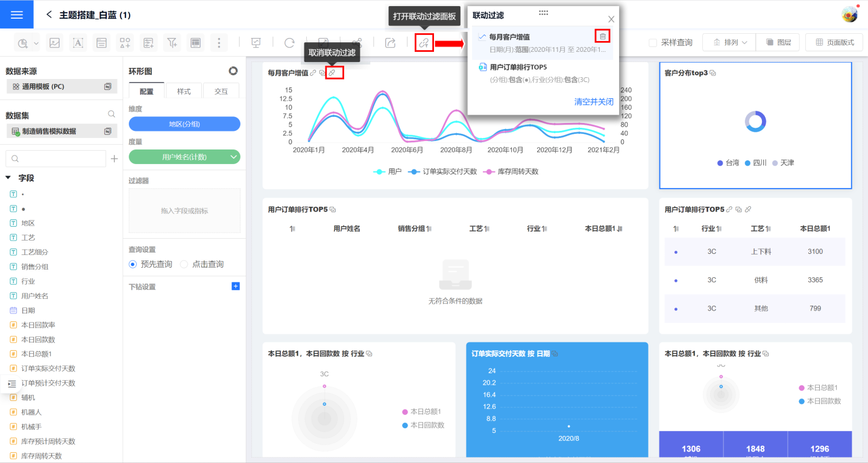The height and width of the screenshot is (463, 868).
Task: Open the linked filter panel toolbar icon
Action: coord(424,43)
